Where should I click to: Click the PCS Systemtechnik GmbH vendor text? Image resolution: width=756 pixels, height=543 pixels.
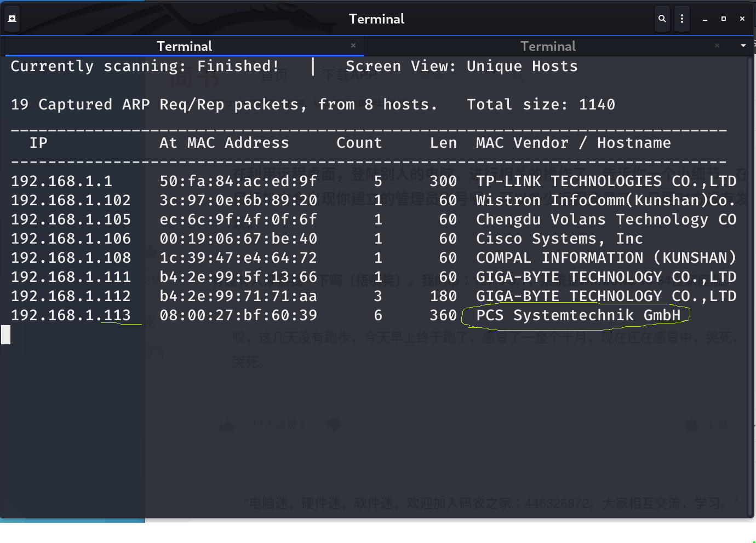pos(578,315)
